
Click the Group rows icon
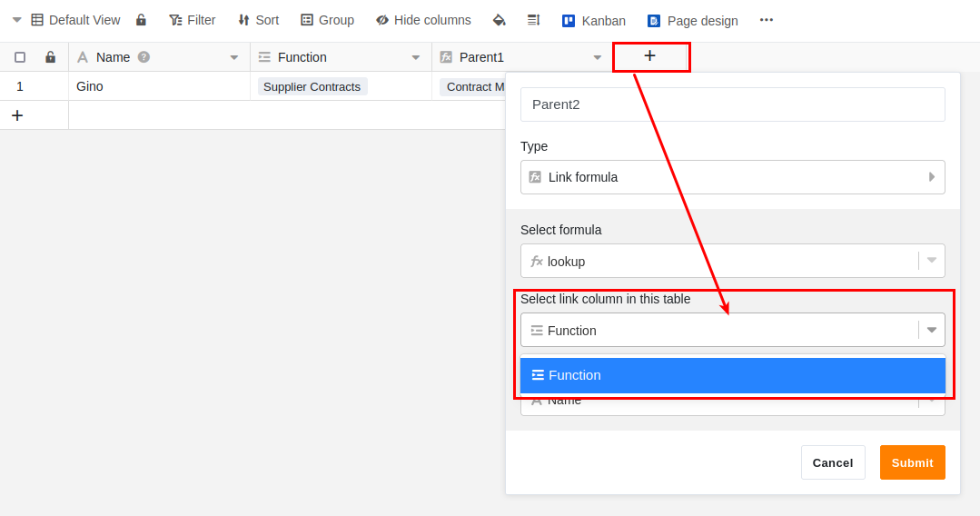307,20
